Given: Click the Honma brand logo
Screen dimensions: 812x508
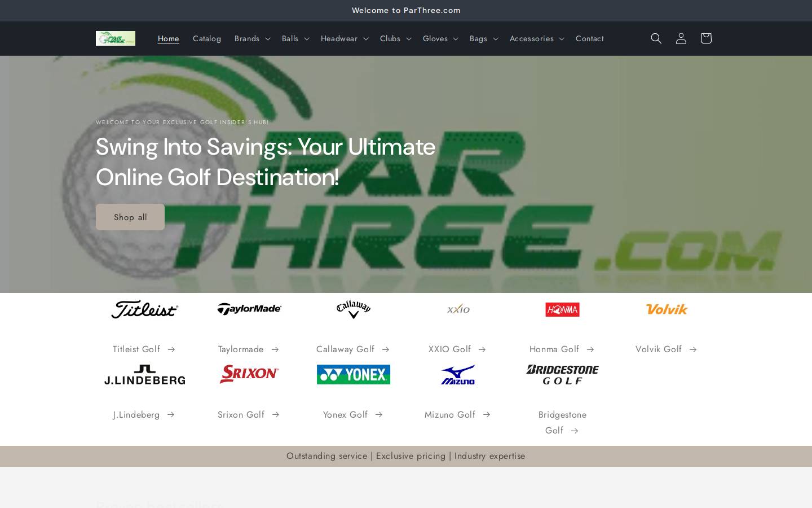Looking at the screenshot, I should (562, 309).
